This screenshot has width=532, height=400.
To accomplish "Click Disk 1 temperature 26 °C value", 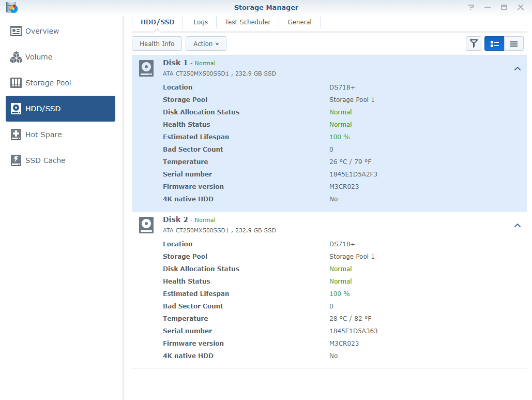I will [x=350, y=162].
